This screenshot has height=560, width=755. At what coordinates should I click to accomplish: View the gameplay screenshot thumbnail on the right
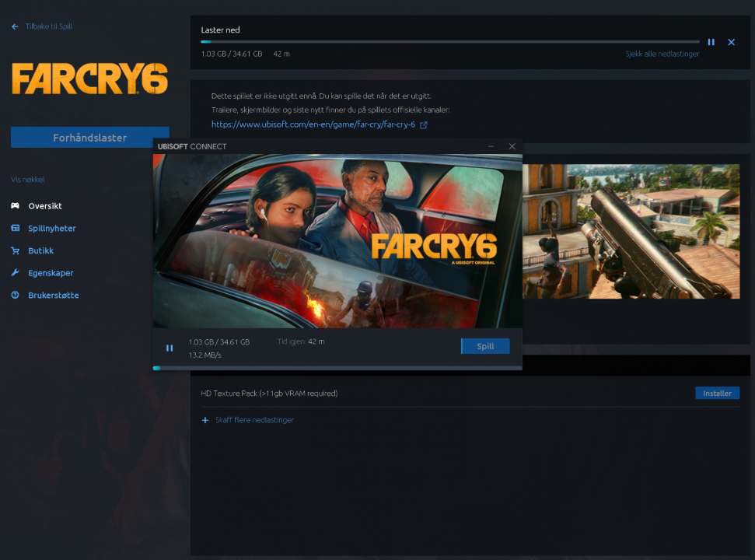click(631, 231)
